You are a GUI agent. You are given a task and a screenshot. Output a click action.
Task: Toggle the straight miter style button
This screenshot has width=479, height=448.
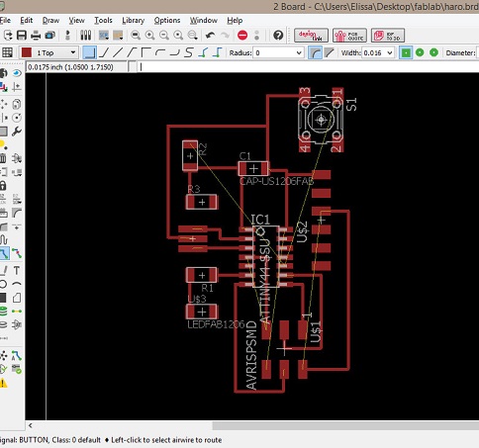pos(330,52)
